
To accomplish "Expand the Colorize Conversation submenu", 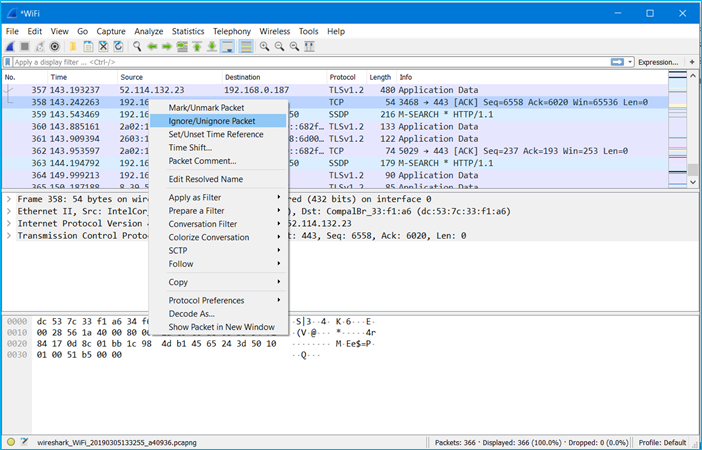I will click(218, 237).
